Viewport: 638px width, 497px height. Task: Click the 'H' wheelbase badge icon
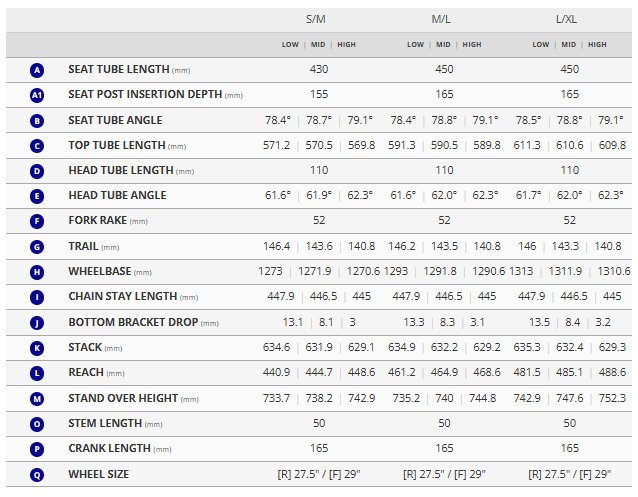point(37,271)
